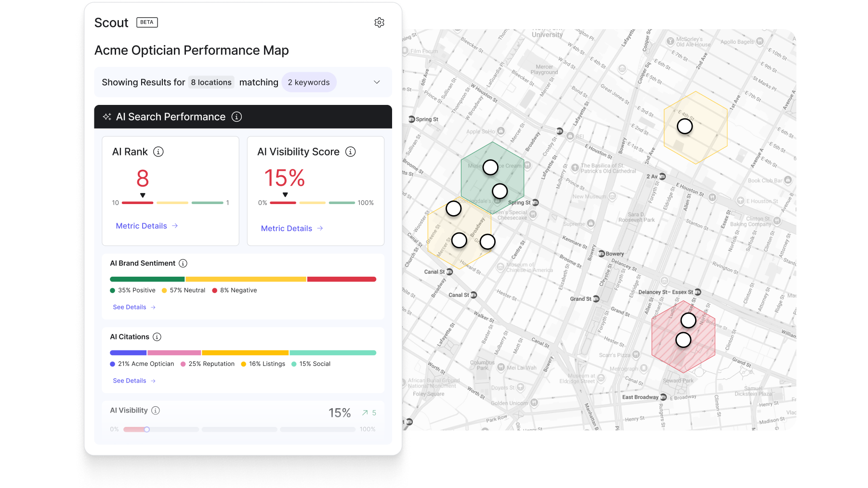This screenshot has height=488, width=868.
Task: Select the marker in the upper yellow hexagon near E 4th St
Action: [x=684, y=127]
